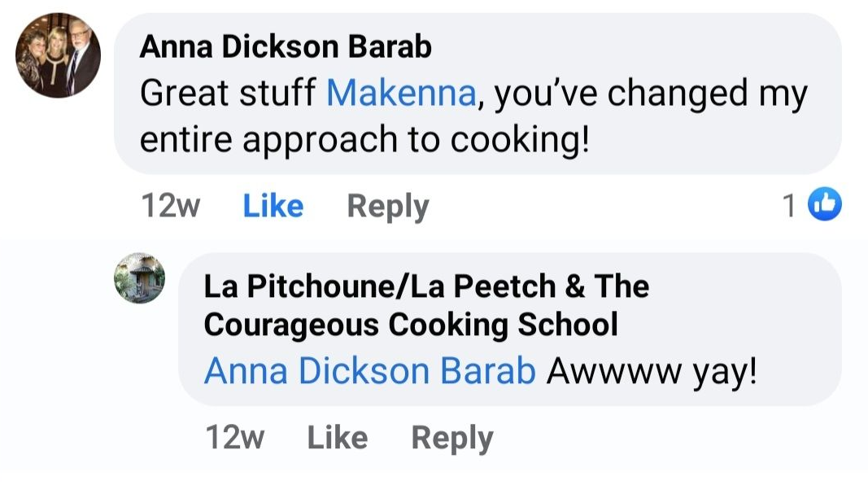Reply to La Pitchoune's Awwww yay comment
868x485 pixels.
point(451,438)
